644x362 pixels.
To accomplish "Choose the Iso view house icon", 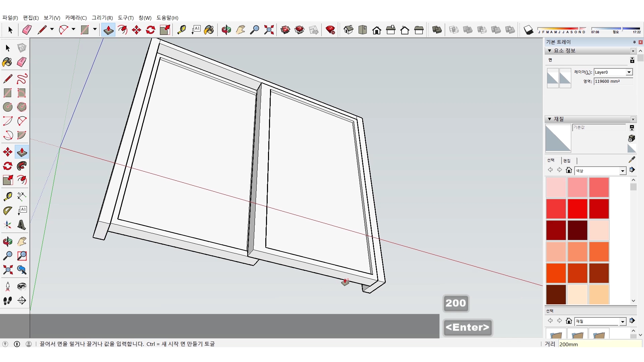I will [x=348, y=30].
